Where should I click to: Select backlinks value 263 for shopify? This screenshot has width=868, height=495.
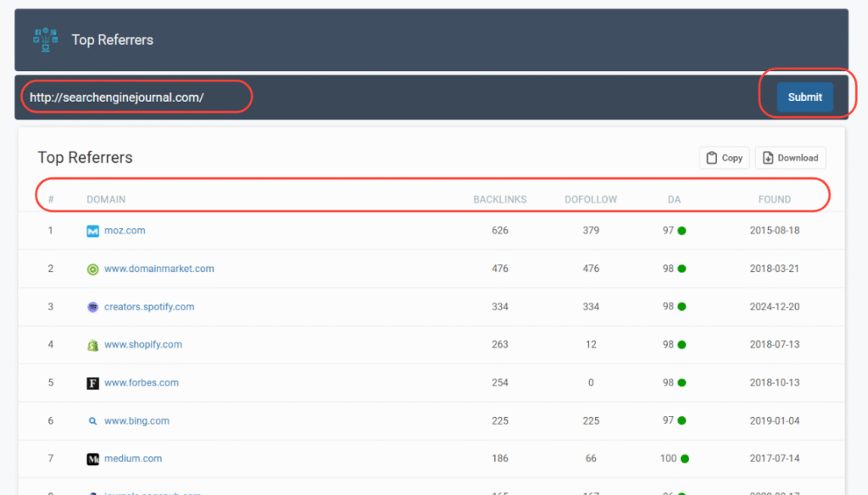tap(500, 344)
